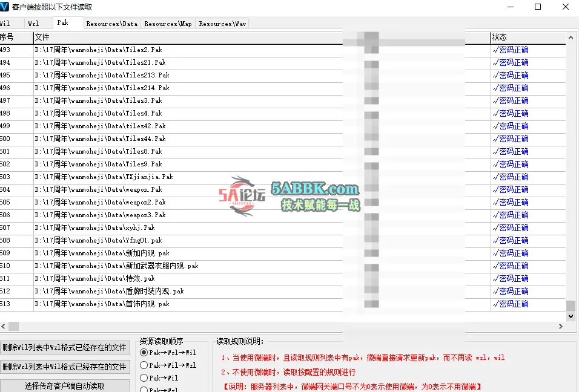Viewport: 579px width, 392px height.
Task: Close the window
Action: (x=565, y=7)
